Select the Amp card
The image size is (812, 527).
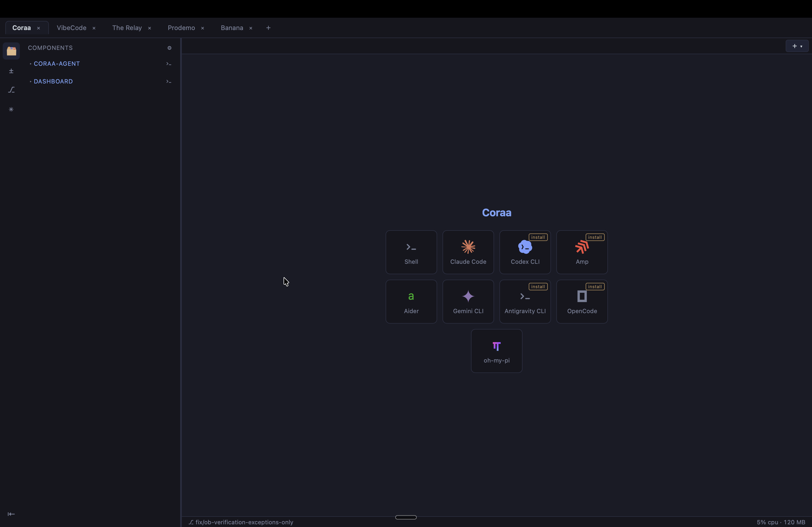point(582,252)
